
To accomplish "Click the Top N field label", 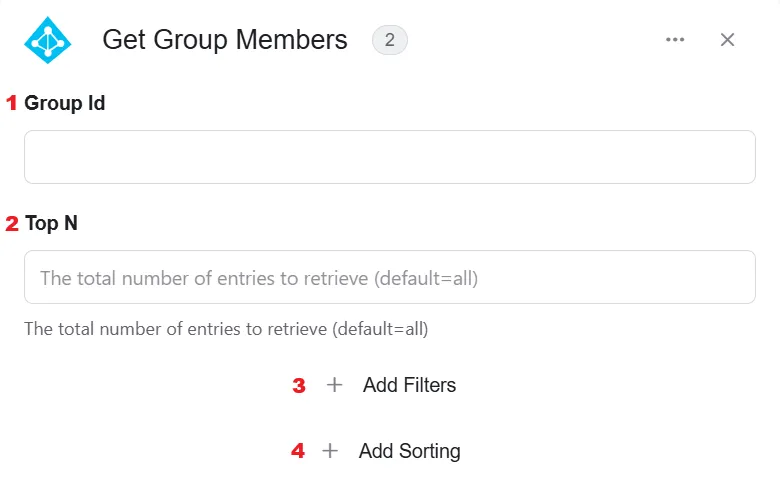I will coord(51,223).
